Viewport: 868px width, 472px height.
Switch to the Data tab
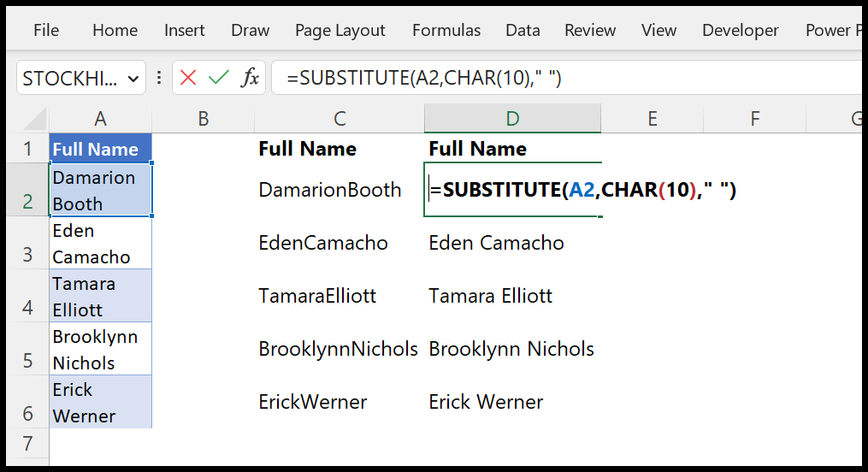[523, 31]
